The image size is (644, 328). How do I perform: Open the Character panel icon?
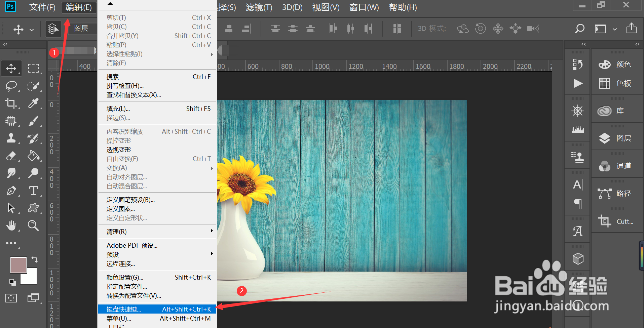[x=577, y=184]
